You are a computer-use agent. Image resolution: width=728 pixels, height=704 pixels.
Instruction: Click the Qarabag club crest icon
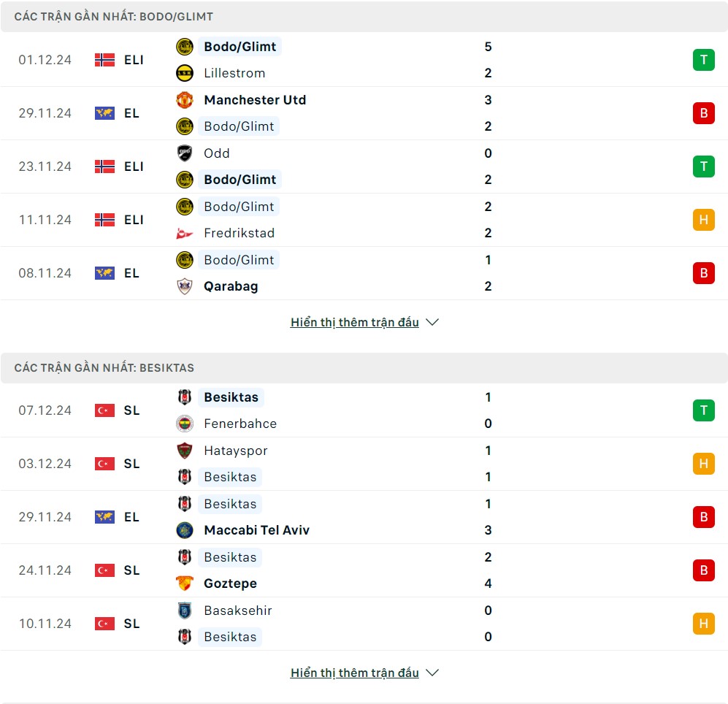(185, 286)
